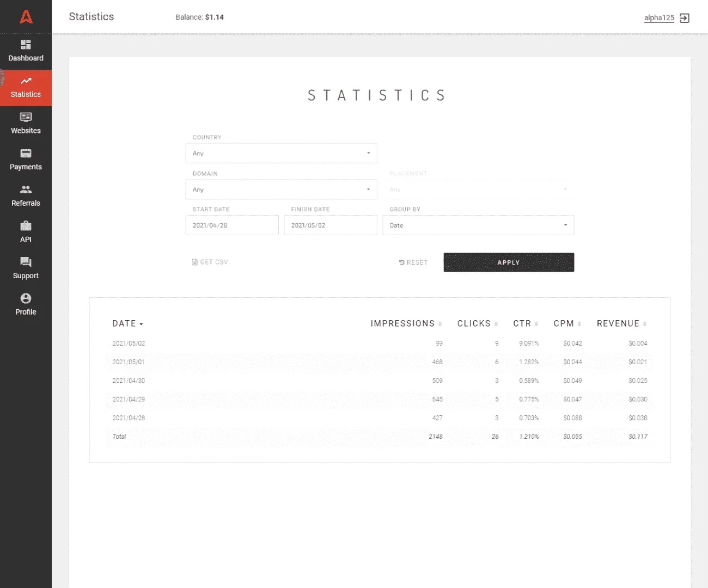Select the 2021/05/01 date cell

129,362
